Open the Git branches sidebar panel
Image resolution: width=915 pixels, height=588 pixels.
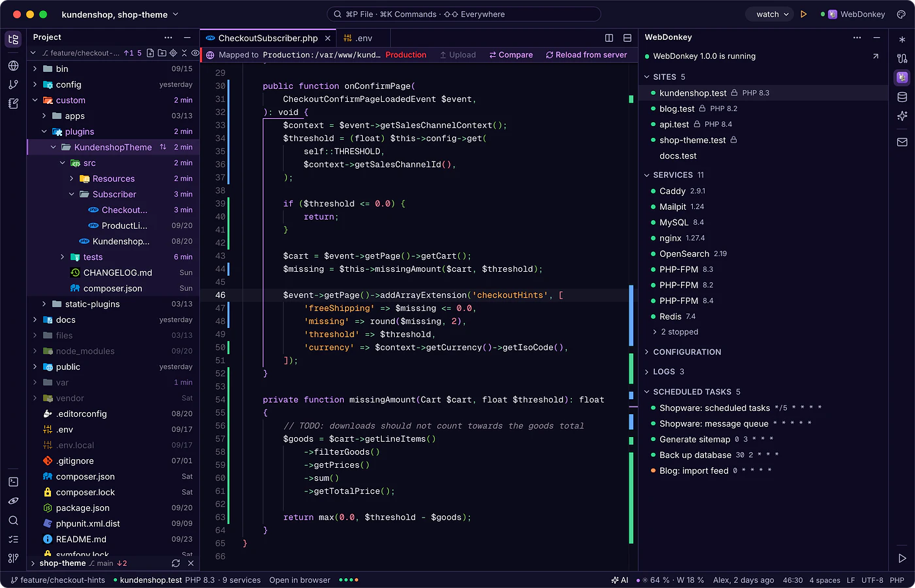tap(13, 84)
